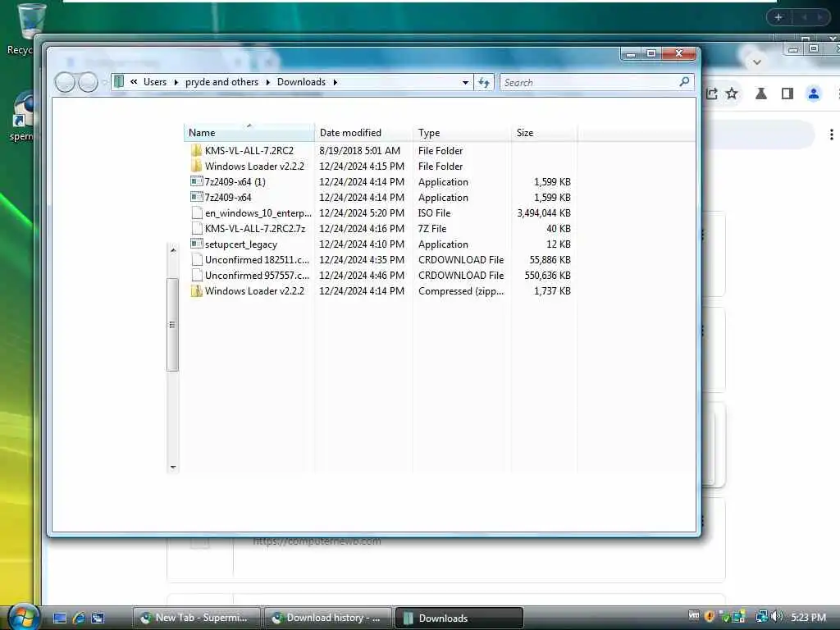Screen dimensions: 840x630
Task: Click the scroll down arrow of the left scrollbar
Action: coord(172,467)
